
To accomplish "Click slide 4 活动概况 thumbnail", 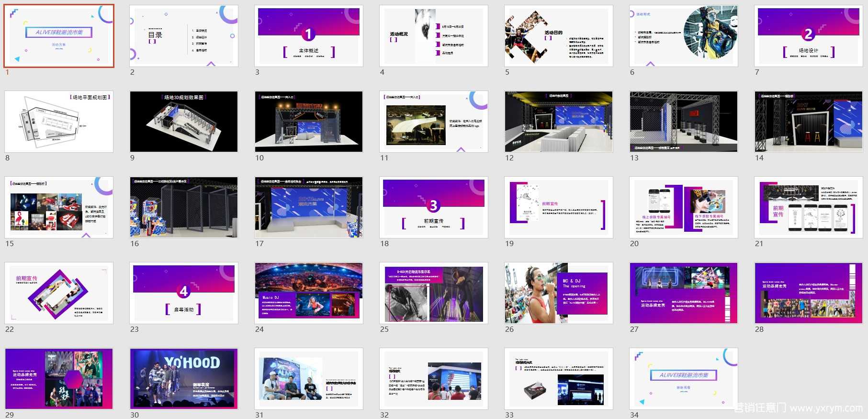I will tap(434, 36).
